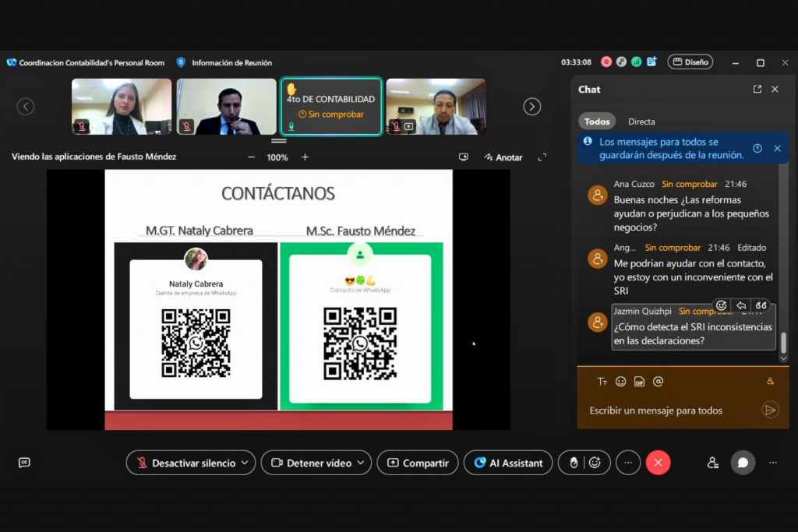798x532 pixels.
Task: Send the chat message
Action: pos(771,410)
